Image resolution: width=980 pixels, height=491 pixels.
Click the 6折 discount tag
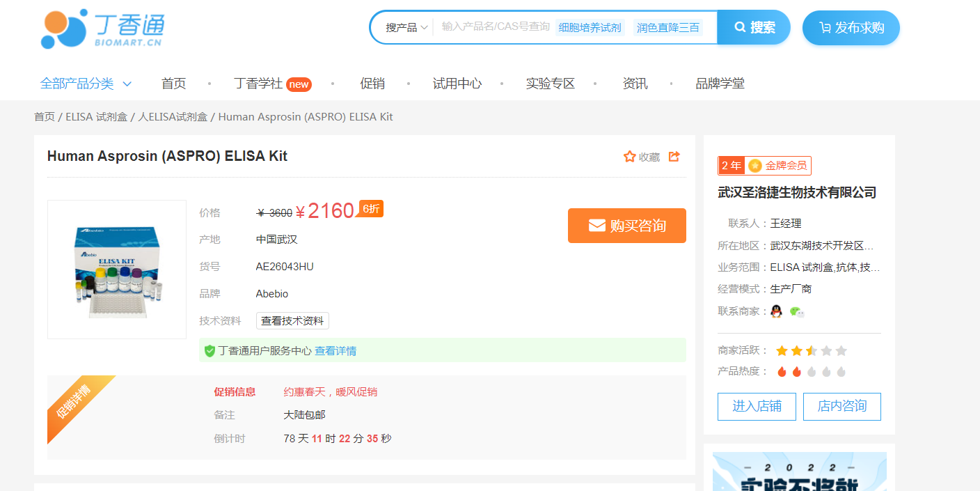point(371,209)
